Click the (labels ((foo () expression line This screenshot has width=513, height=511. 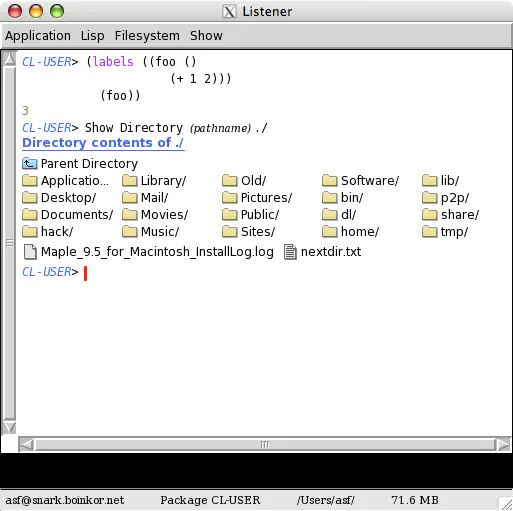coord(141,62)
